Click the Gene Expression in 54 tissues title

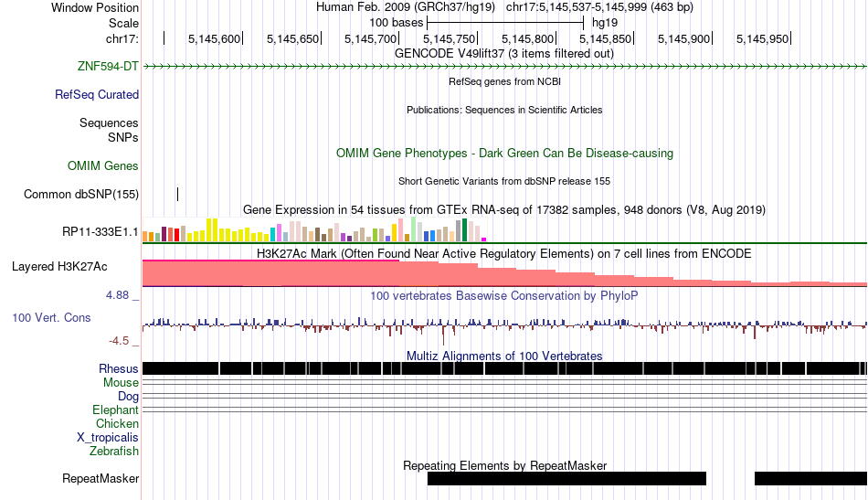point(504,210)
